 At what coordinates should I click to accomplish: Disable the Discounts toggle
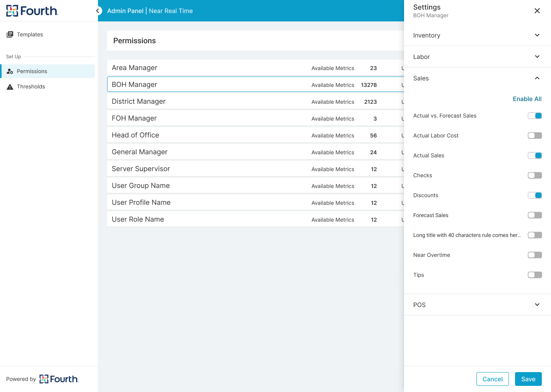[x=535, y=195]
